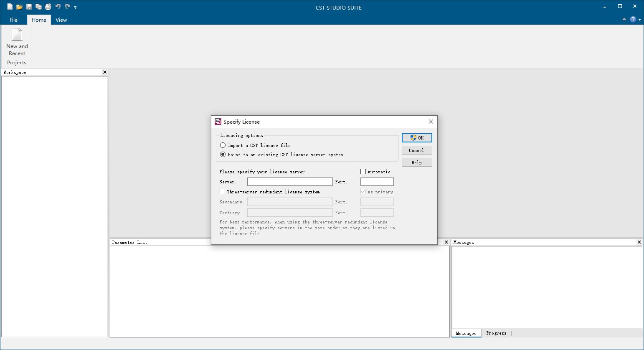Click inside the Messages output area
This screenshot has width=644, height=350.
pos(547,287)
